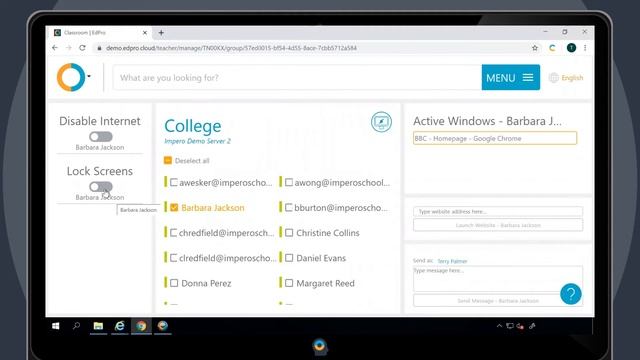Open the MENU button
The width and height of the screenshot is (640, 360).
pyautogui.click(x=511, y=78)
